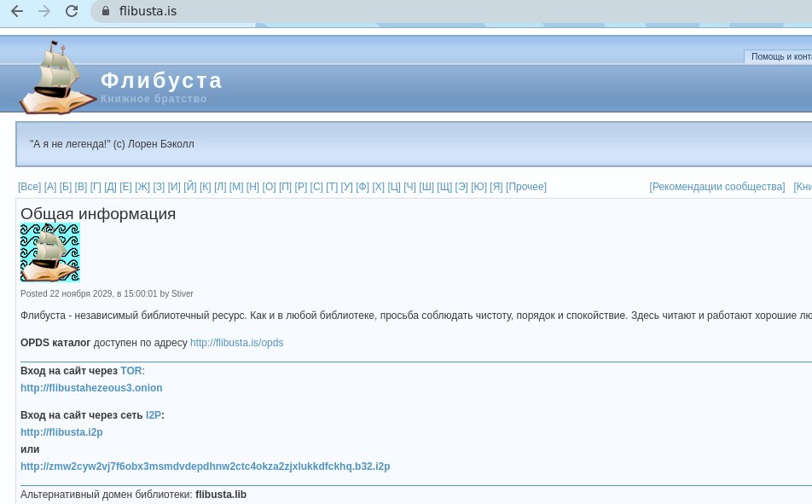
Task: Open authors starting with [Е]
Action: click(x=126, y=187)
